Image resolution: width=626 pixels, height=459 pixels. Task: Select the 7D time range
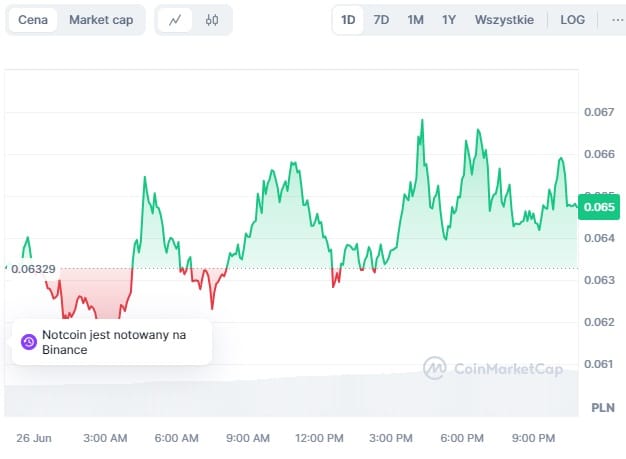click(381, 20)
